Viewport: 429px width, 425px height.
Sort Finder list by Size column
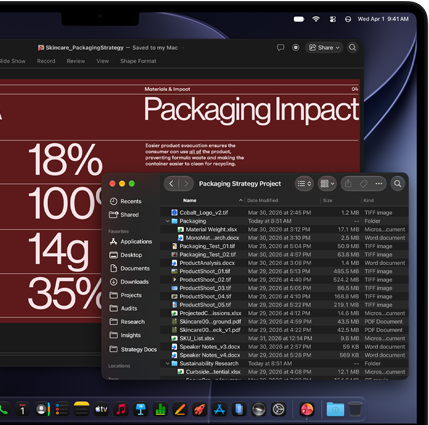(327, 200)
